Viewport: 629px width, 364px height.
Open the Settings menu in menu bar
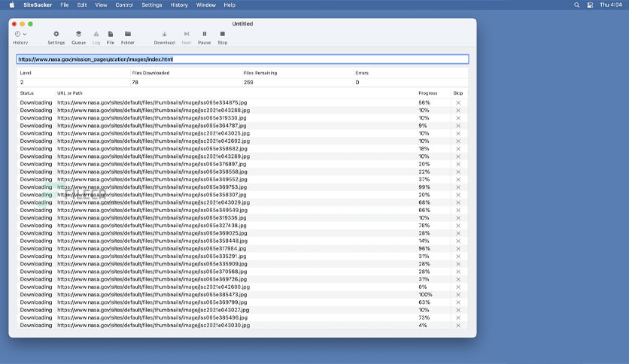click(152, 5)
